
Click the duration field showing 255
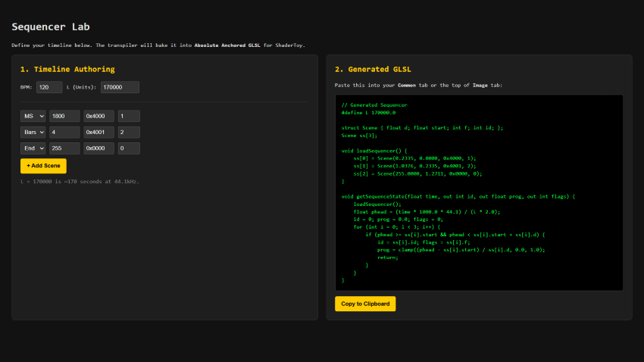tap(64, 148)
